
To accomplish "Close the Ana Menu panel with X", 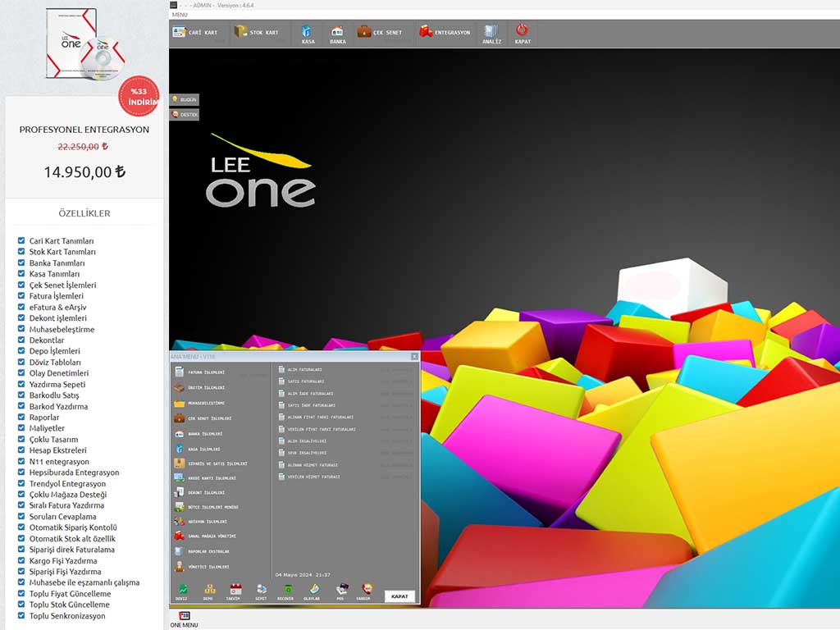I will (414, 356).
